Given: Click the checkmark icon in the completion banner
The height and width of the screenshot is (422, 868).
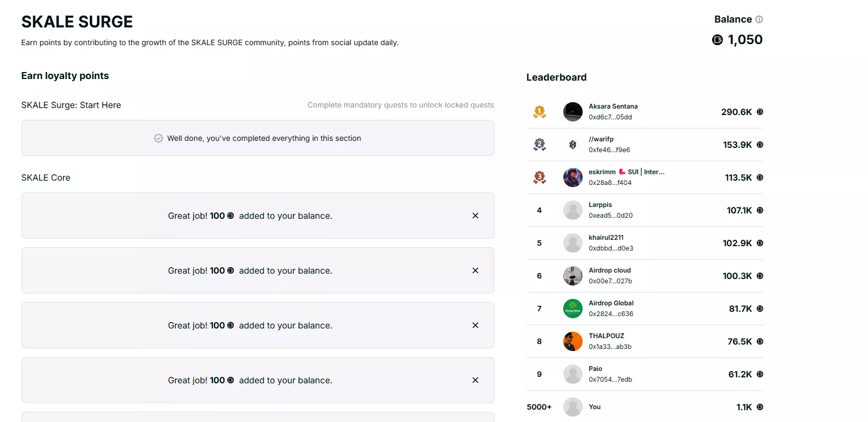Looking at the screenshot, I should tap(159, 138).
